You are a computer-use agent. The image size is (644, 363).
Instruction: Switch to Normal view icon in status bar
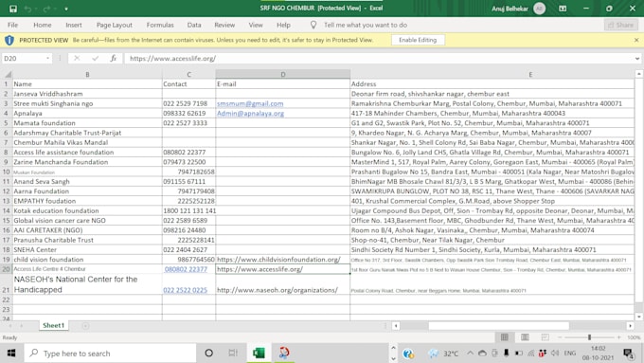(505, 337)
